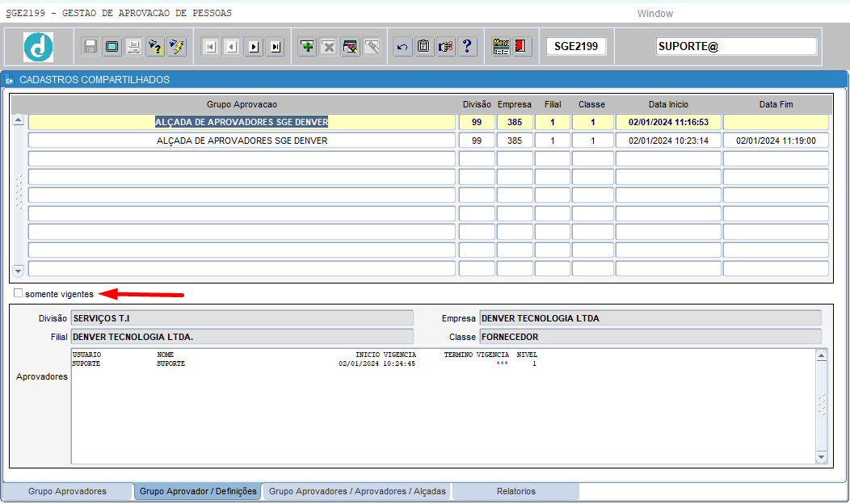Click the SUPORTE approver line in Aprovadores list

point(304,363)
